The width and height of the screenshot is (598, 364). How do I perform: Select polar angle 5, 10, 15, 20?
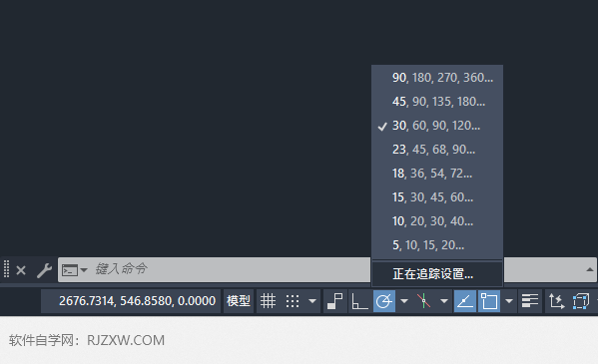click(x=437, y=245)
